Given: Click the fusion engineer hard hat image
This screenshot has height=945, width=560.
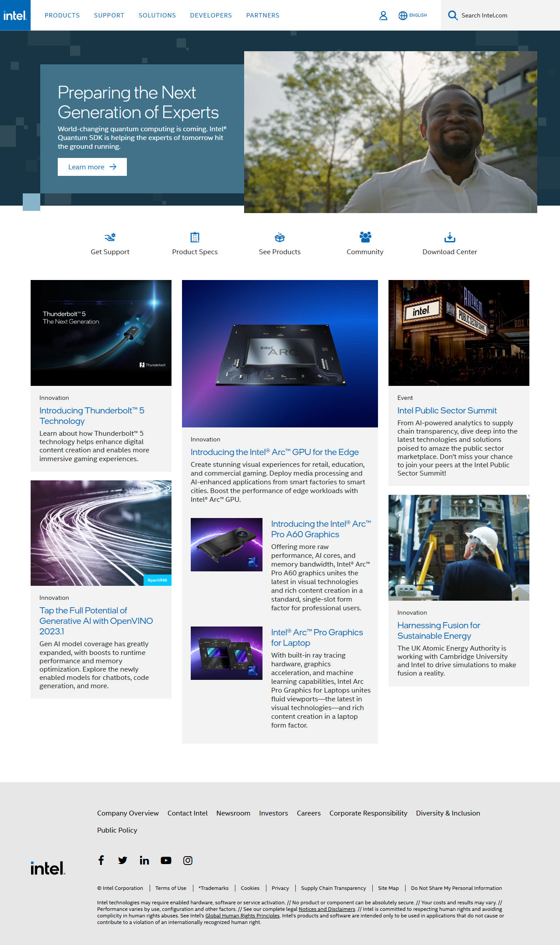Looking at the screenshot, I should pyautogui.click(x=459, y=548).
